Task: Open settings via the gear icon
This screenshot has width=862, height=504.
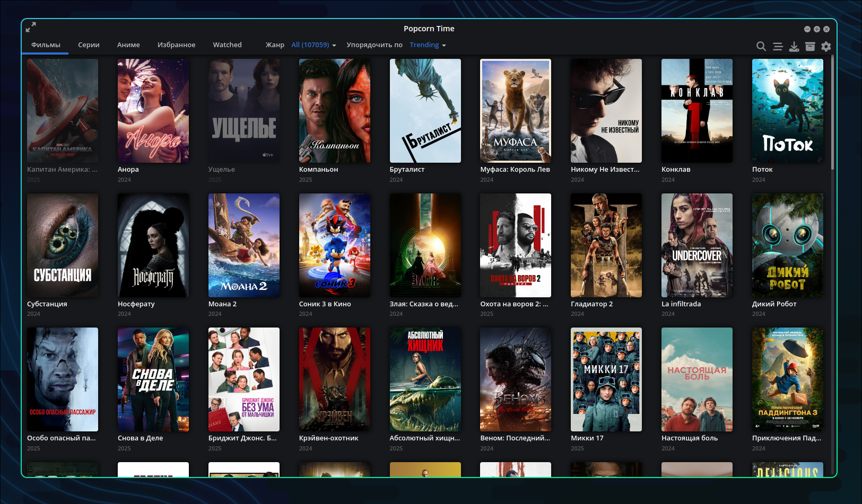Action: [x=826, y=46]
